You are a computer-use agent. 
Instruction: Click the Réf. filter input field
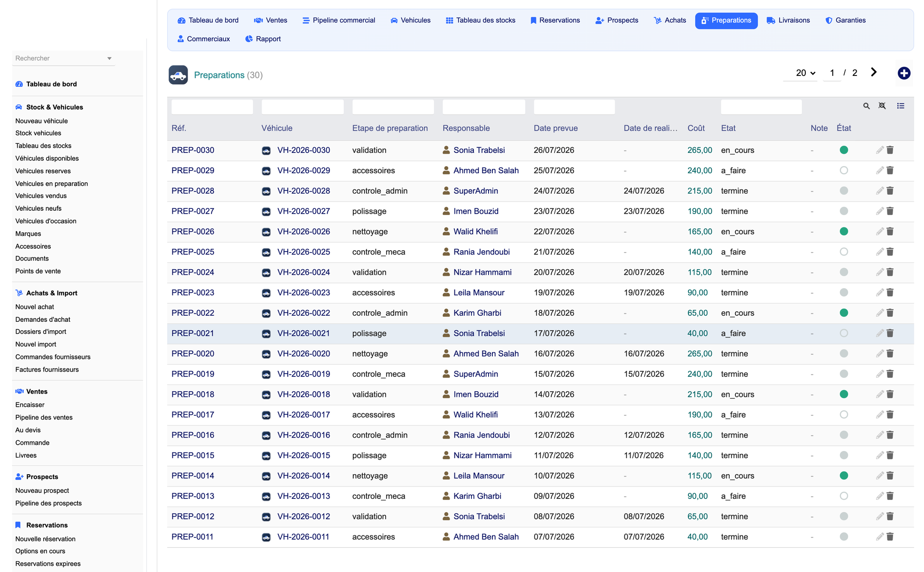click(x=212, y=107)
